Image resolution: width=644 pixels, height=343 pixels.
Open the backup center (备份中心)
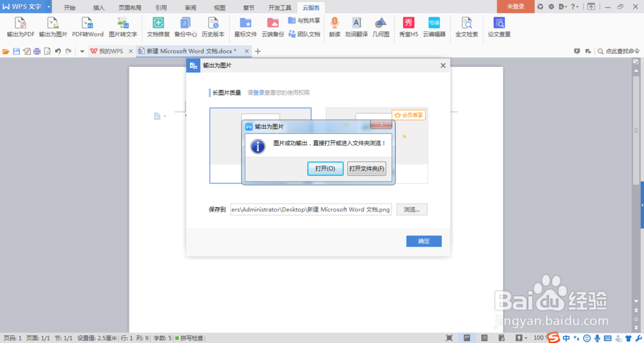coord(185,28)
